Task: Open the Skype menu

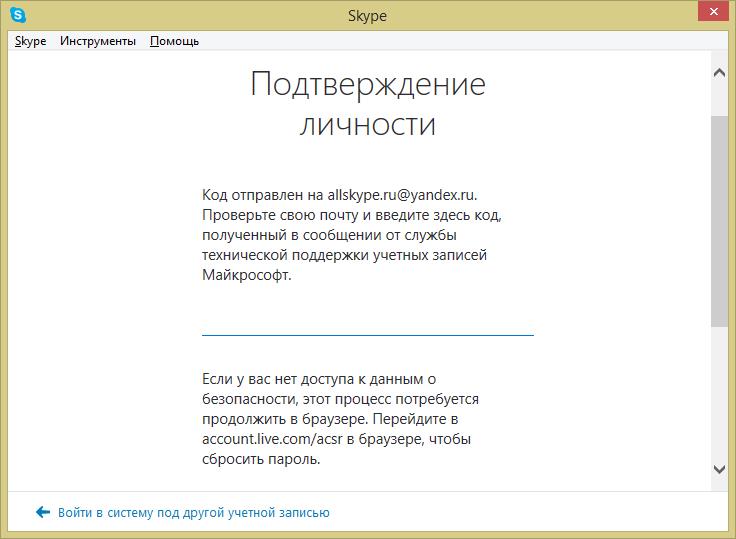Action: click(x=31, y=41)
